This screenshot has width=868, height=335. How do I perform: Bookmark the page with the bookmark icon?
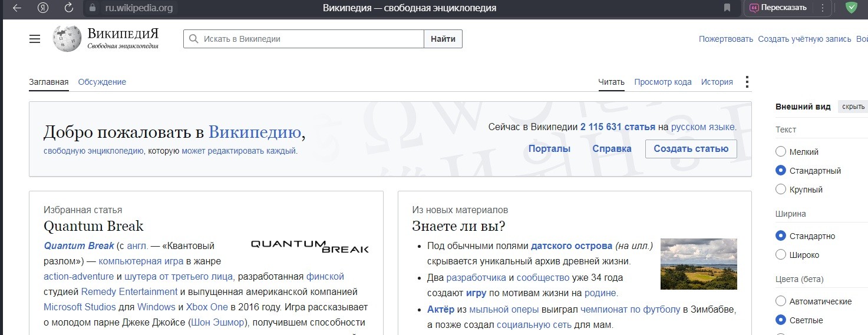(727, 8)
